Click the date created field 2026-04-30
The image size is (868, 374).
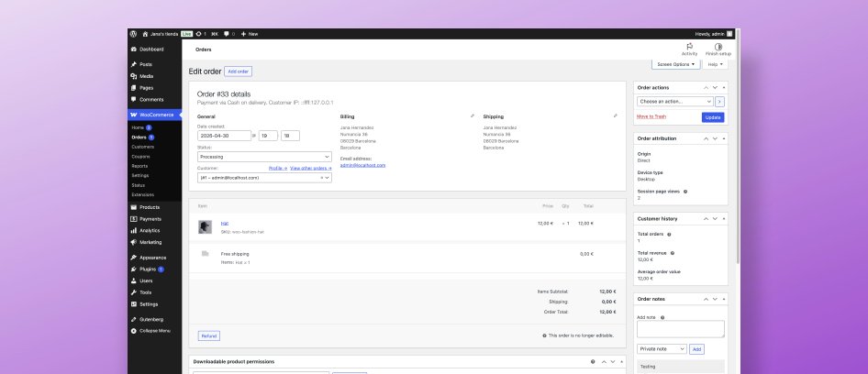click(x=224, y=136)
